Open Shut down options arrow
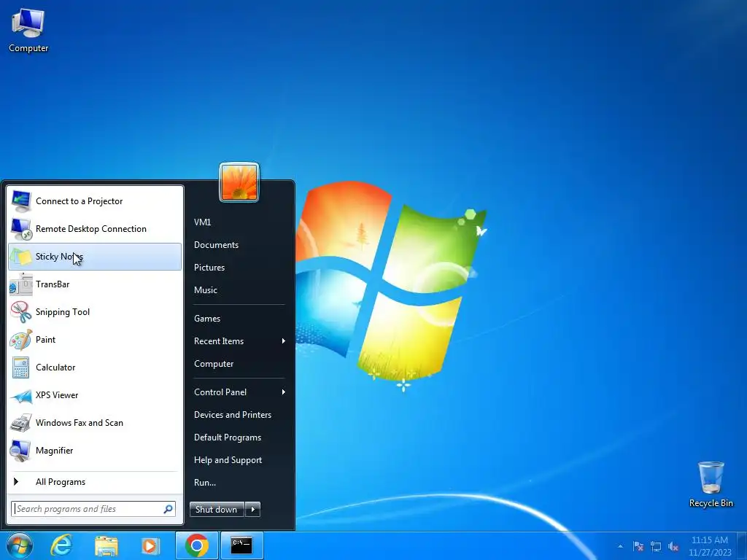Image resolution: width=747 pixels, height=560 pixels. 253,509
